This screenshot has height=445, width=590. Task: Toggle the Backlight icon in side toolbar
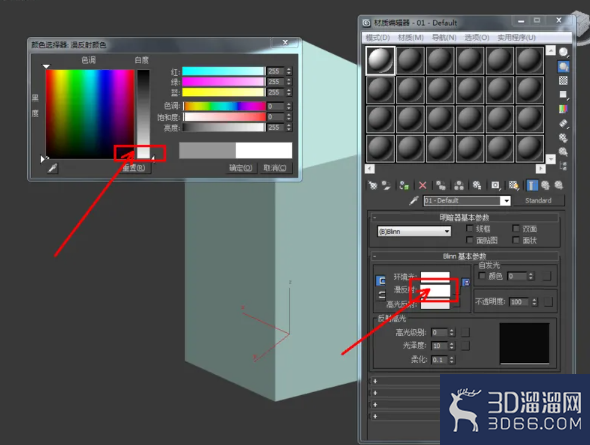click(x=563, y=67)
